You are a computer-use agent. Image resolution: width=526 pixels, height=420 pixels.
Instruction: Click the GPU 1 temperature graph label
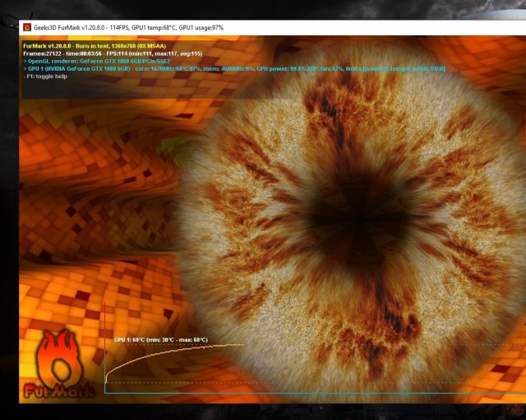(x=160, y=339)
